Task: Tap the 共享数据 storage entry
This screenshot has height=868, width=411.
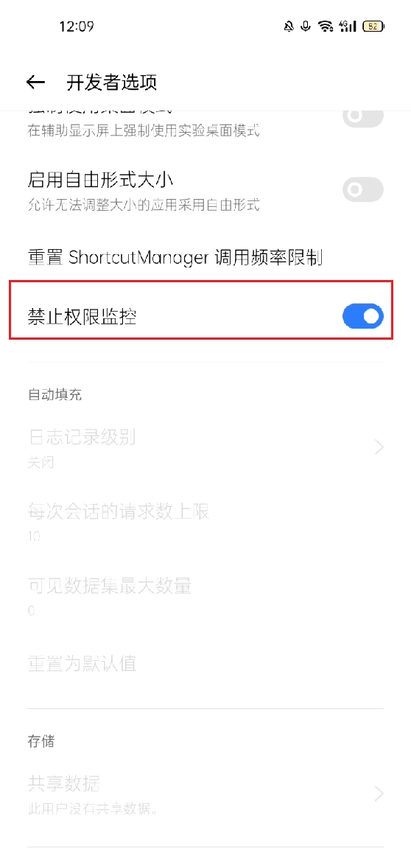Action: coord(205,794)
